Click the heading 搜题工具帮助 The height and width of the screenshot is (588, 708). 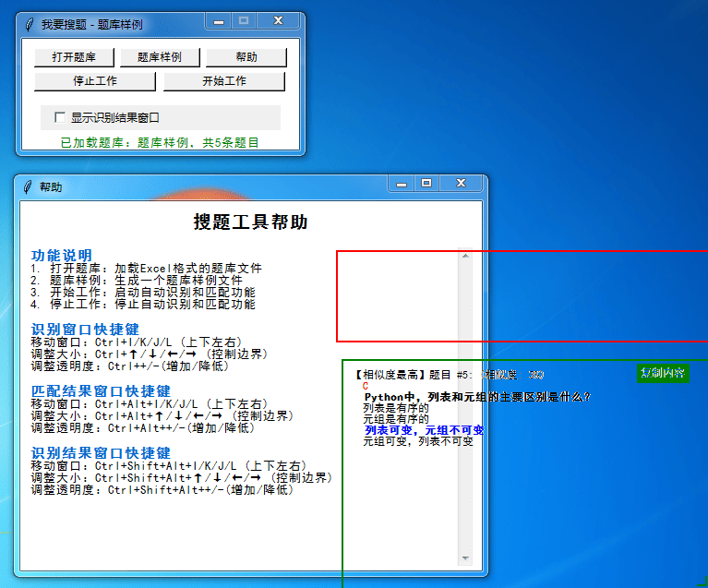pos(250,222)
